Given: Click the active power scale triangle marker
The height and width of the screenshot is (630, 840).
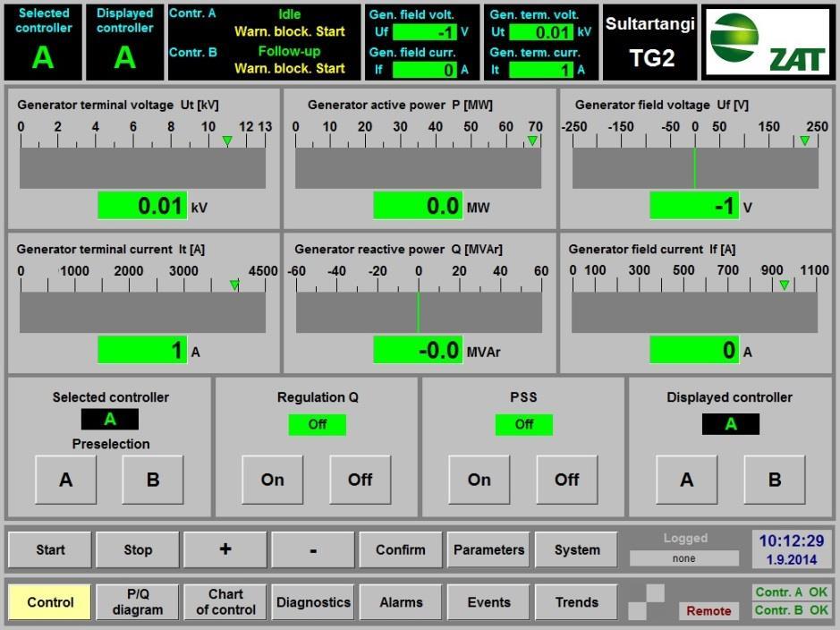Looking at the screenshot, I should tap(532, 140).
